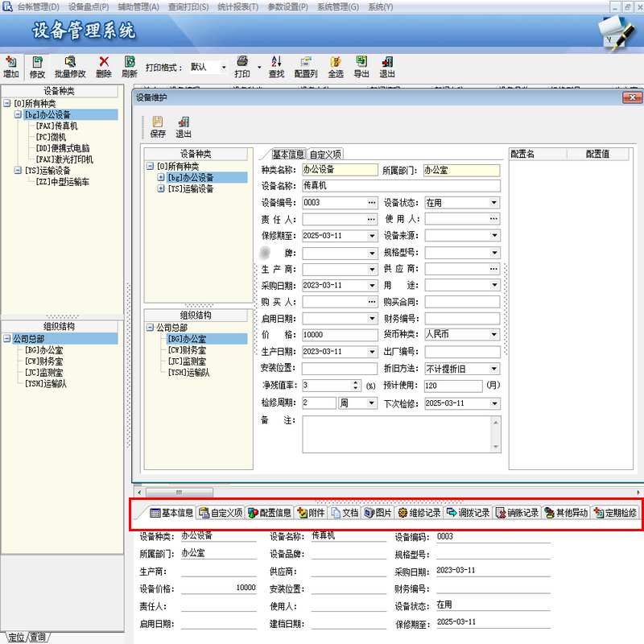Click ellipsis button beside 使用人 field
The image size is (644, 644).
pos(493,219)
